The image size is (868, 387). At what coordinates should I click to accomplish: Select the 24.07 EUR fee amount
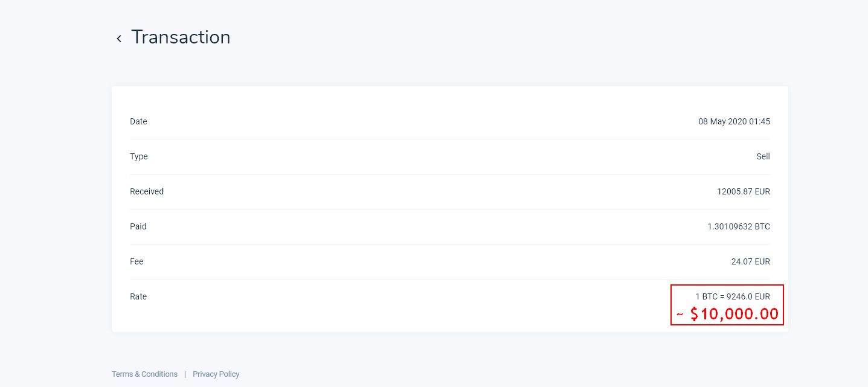[x=750, y=261]
